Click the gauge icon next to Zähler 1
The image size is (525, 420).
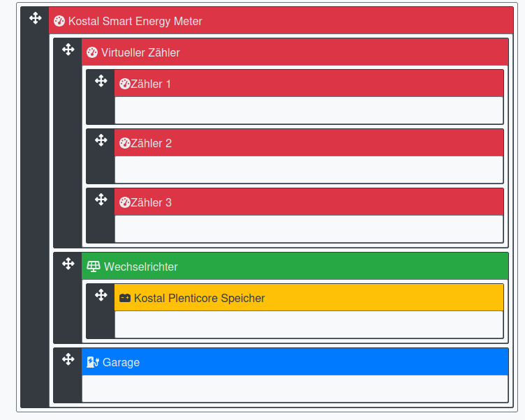125,84
